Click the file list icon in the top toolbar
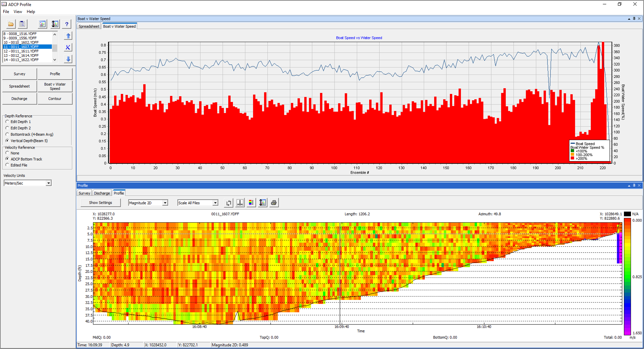 pyautogui.click(x=22, y=24)
